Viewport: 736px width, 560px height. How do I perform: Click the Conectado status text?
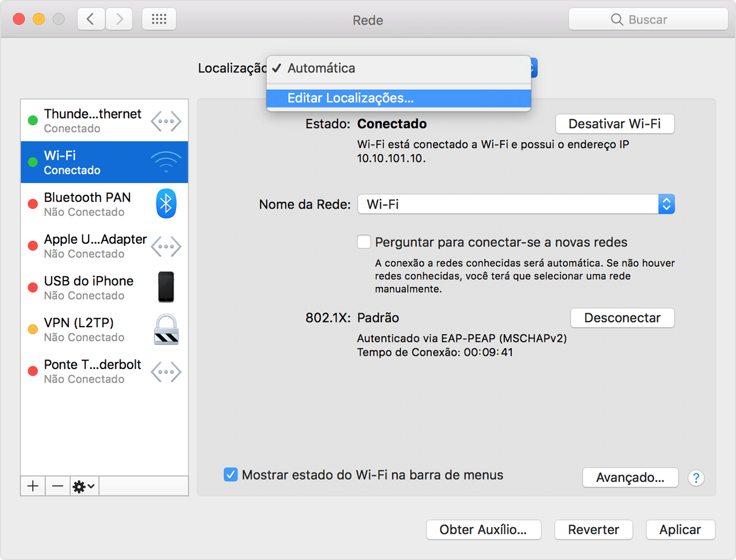(392, 124)
